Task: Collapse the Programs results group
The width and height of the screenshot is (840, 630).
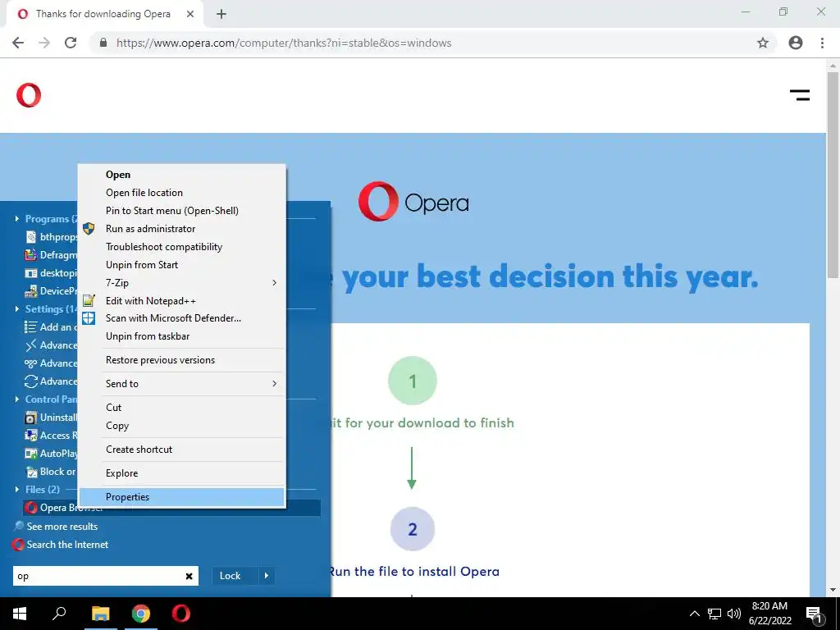Action: tap(17, 218)
